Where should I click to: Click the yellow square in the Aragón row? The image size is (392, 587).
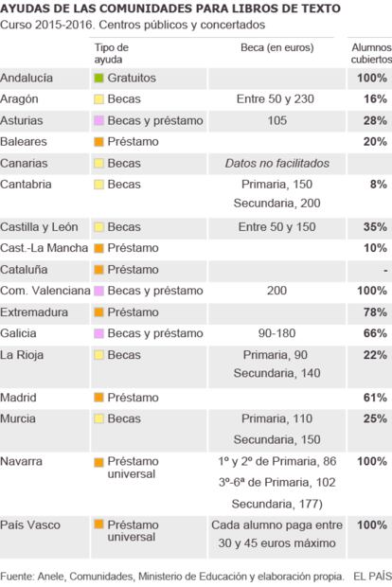(98, 99)
